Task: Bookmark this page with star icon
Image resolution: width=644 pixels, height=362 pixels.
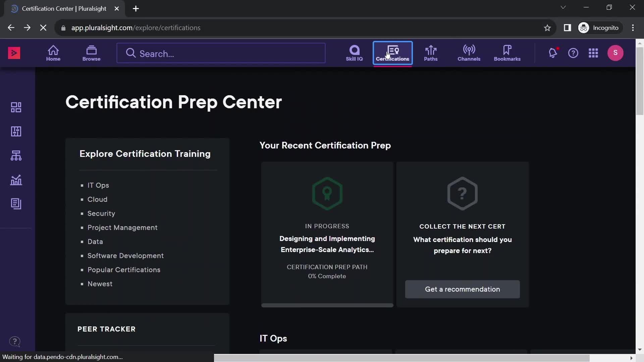Action: click(547, 28)
